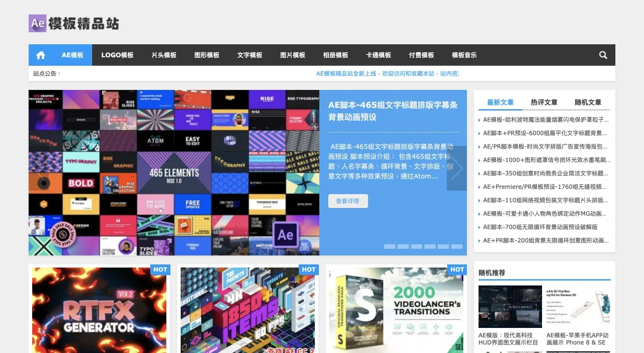Open the LOGO模板 menu item
The width and height of the screenshot is (644, 353).
[117, 55]
